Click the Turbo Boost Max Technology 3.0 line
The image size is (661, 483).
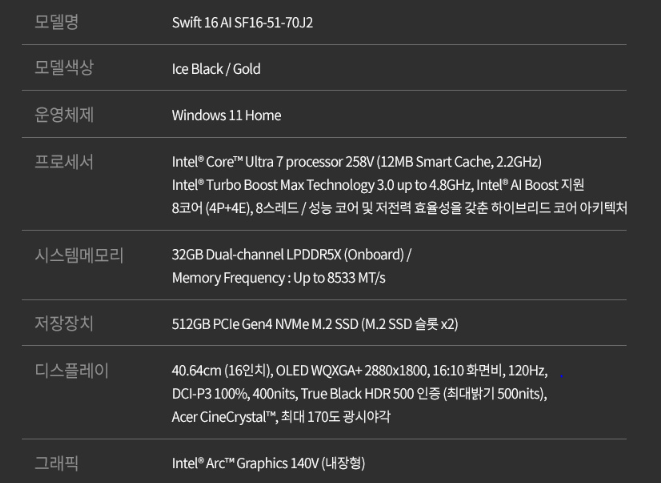[x=378, y=184]
